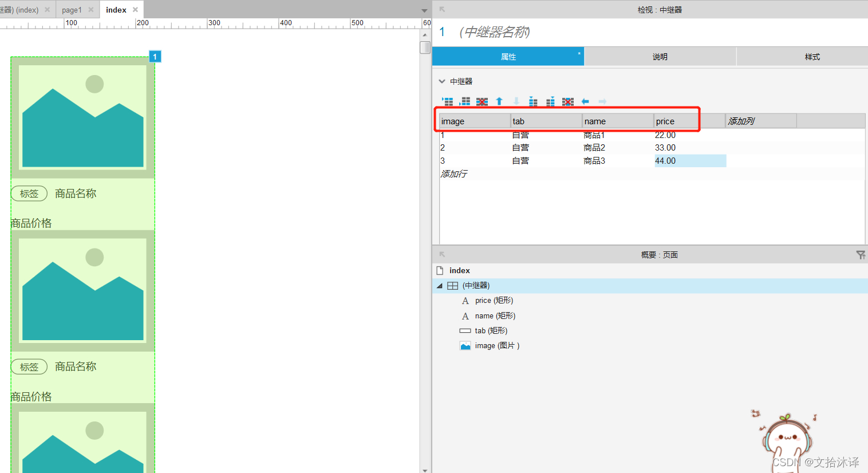The image size is (868, 473).
Task: Click the second product image placeholder
Action: point(83,291)
